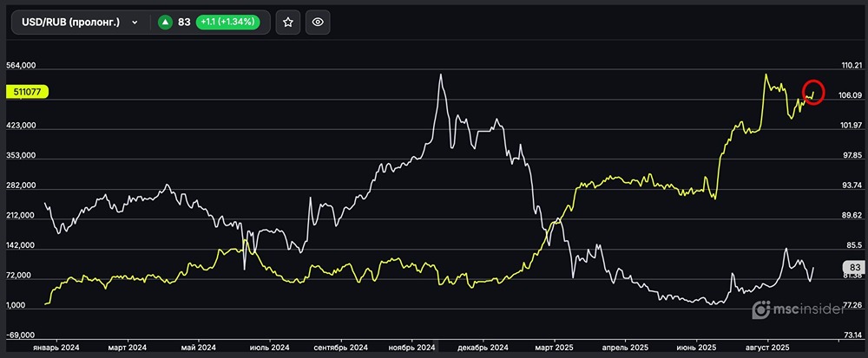Image resolution: width=868 pixels, height=358 pixels.
Task: Toggle chart visibility with the eye icon
Action: point(318,23)
